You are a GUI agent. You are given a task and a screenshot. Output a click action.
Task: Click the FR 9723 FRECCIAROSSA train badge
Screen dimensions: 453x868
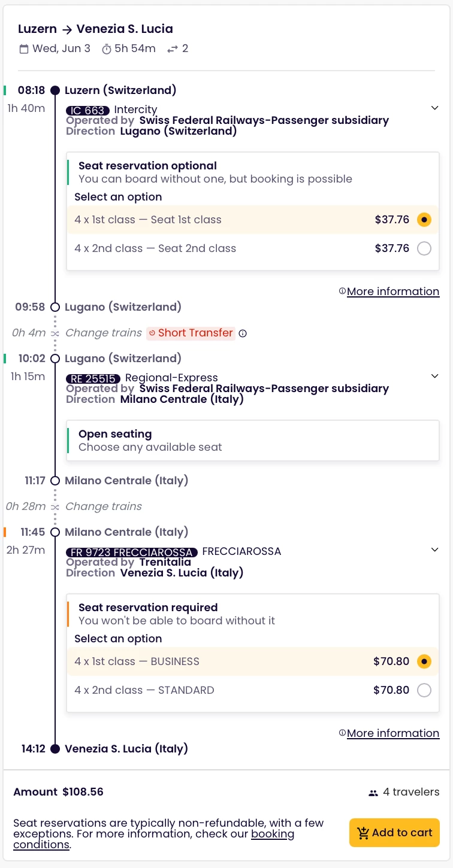132,552
